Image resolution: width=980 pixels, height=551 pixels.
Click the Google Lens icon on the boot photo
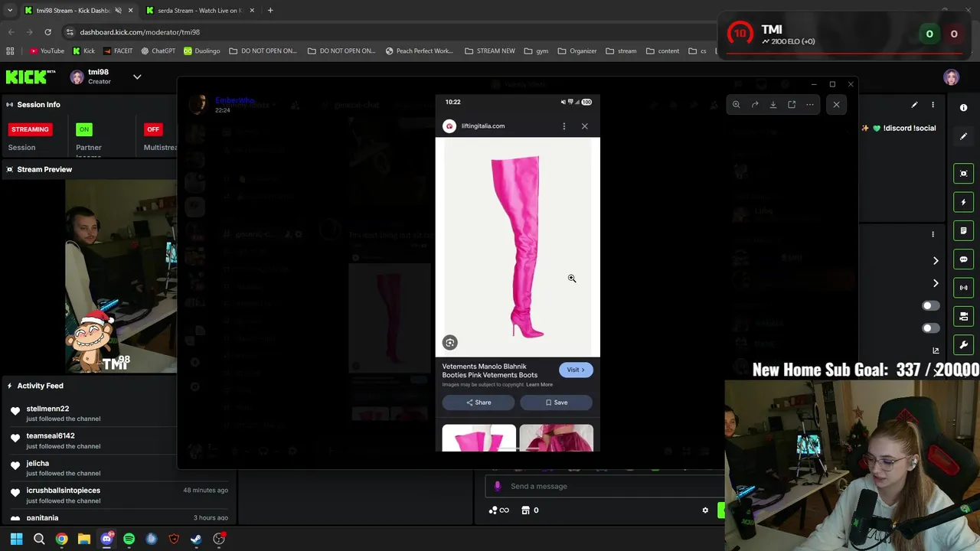click(x=450, y=343)
